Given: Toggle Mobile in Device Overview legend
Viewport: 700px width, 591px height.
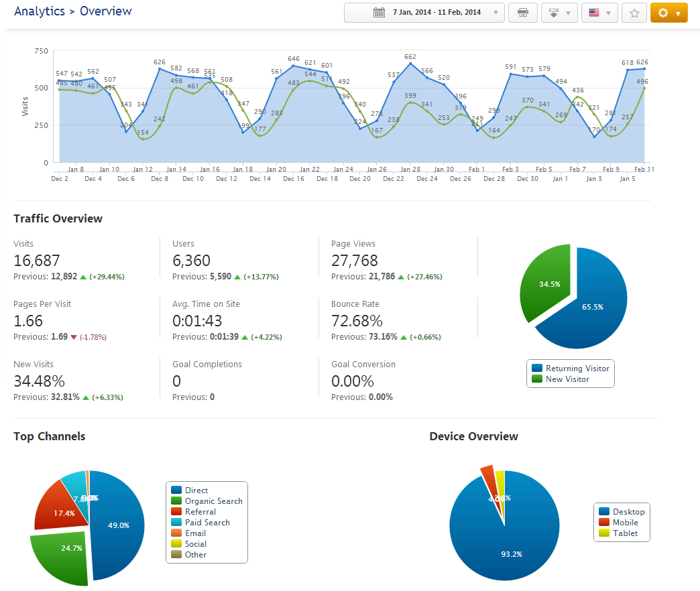Looking at the screenshot, I should tap(625, 523).
